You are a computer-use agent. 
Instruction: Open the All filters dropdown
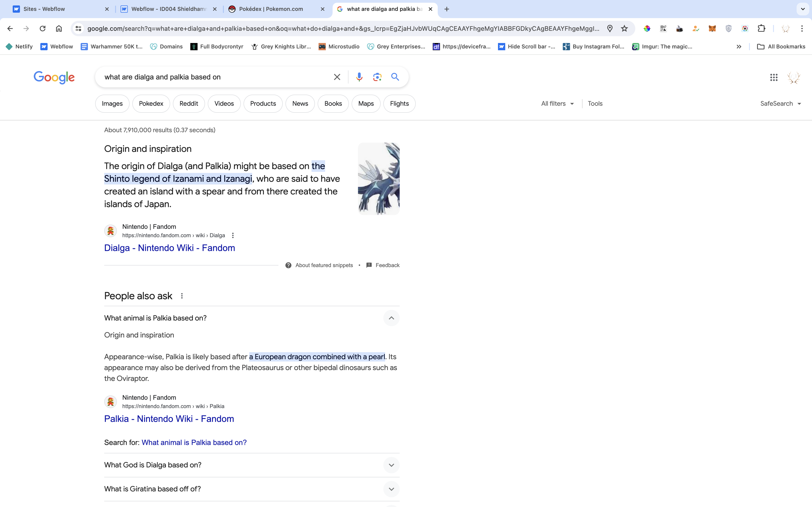click(x=557, y=104)
